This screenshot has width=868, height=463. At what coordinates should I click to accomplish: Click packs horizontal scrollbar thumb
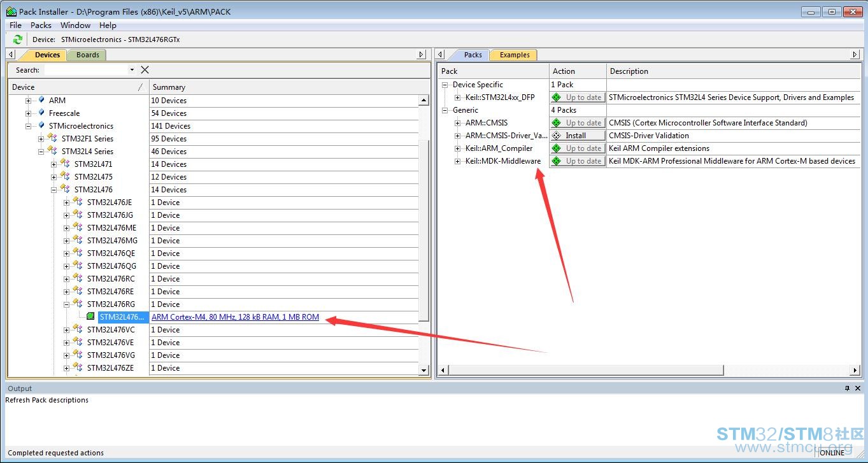(x=586, y=369)
